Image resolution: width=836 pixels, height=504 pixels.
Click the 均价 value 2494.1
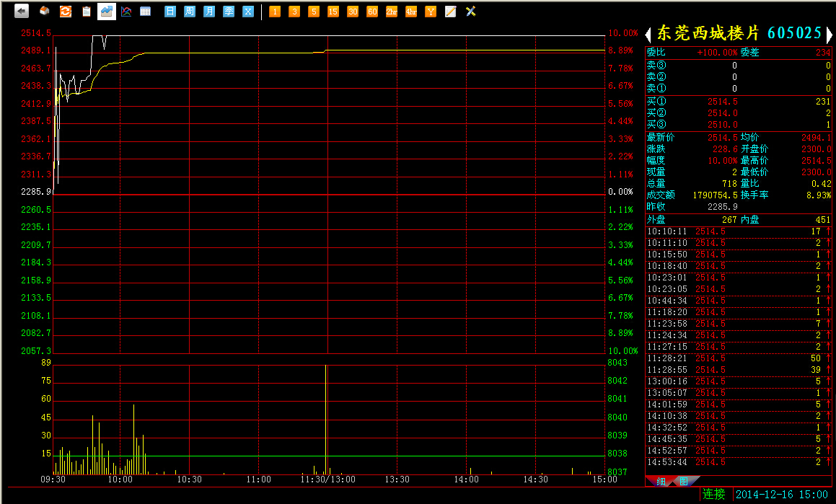817,138
